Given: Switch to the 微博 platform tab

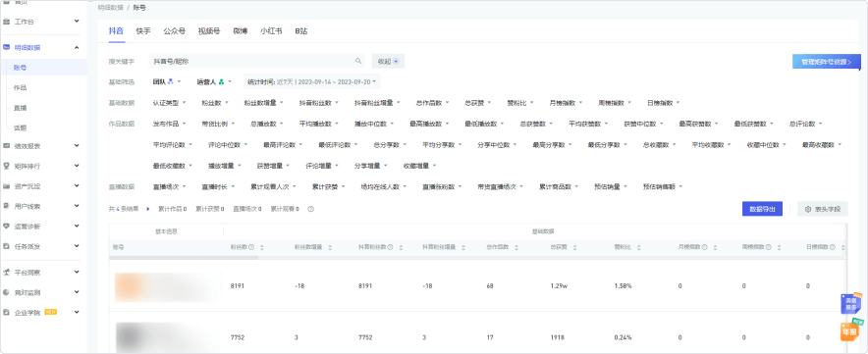Looking at the screenshot, I should click(x=241, y=31).
